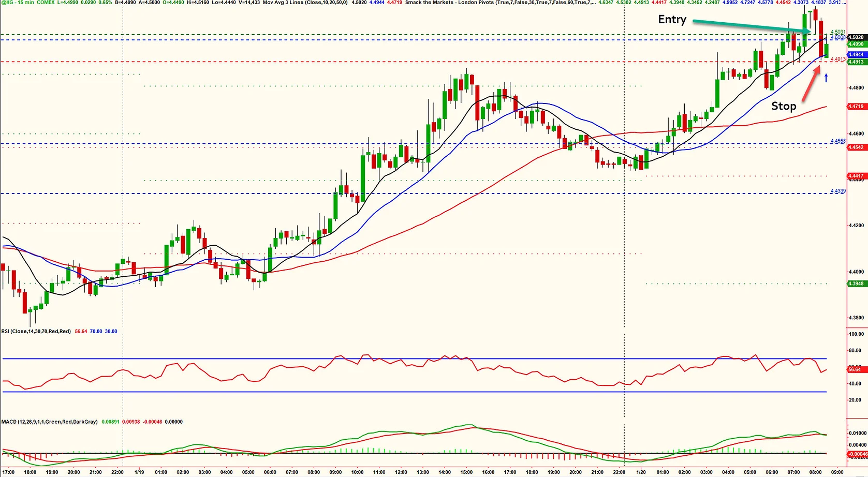Image resolution: width=868 pixels, height=477 pixels.
Task: Select the 100.00 RSI scale label
Action: point(856,334)
